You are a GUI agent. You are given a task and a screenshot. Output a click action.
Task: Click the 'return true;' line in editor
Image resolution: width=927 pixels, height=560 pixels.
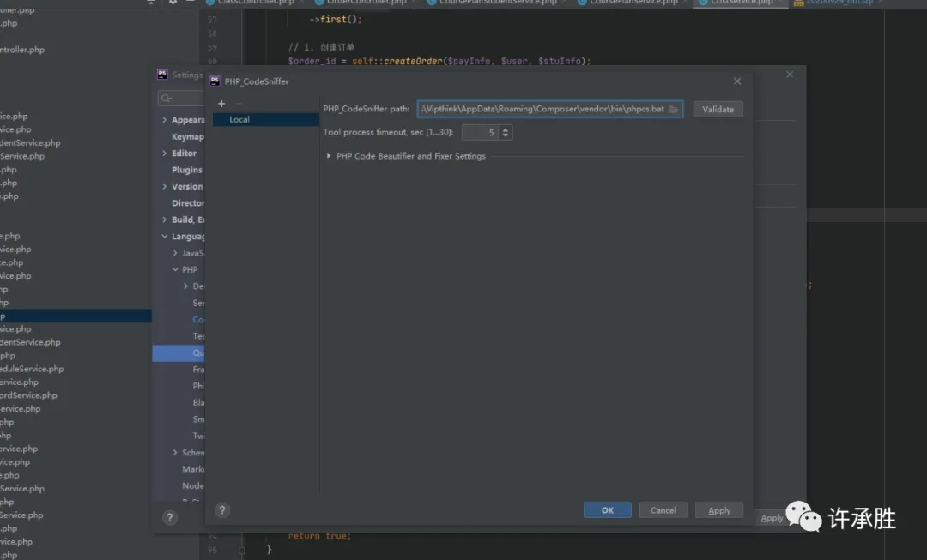pyautogui.click(x=319, y=536)
